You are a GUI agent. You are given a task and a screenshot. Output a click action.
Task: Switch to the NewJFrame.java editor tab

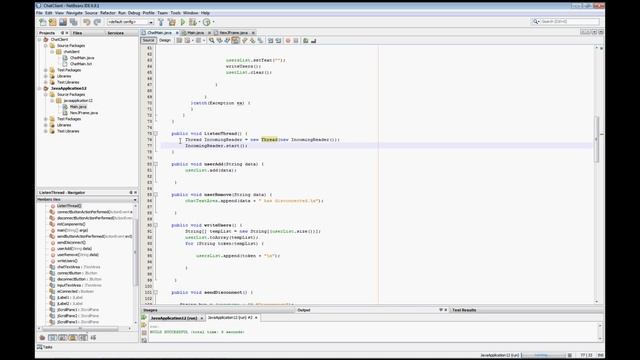point(233,33)
